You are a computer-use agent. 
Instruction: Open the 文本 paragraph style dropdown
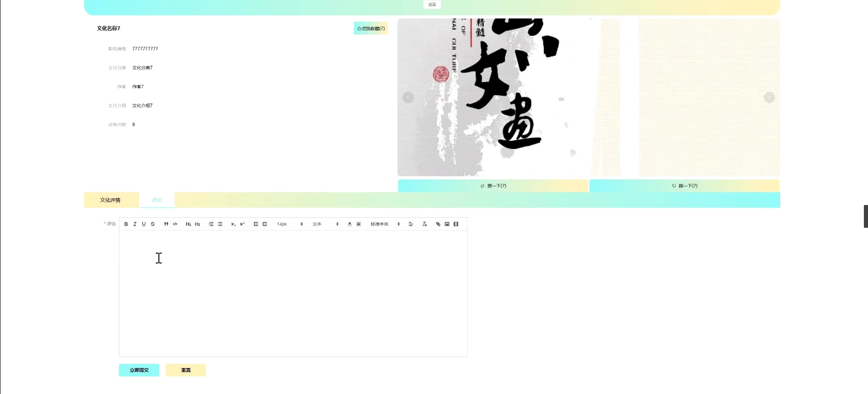click(x=325, y=224)
